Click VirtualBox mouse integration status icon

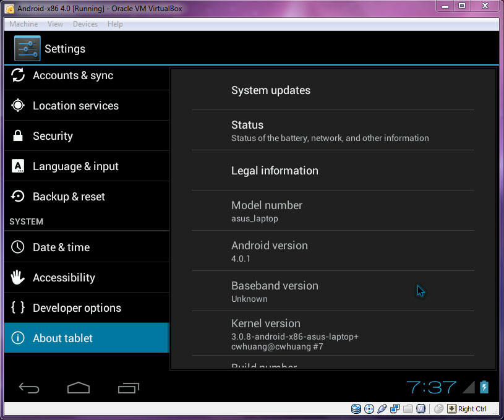[x=438, y=409]
